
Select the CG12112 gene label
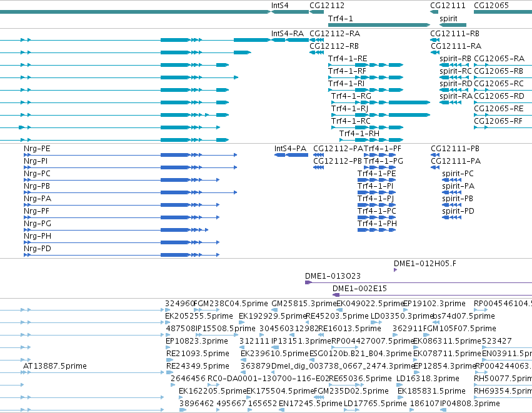327,6
